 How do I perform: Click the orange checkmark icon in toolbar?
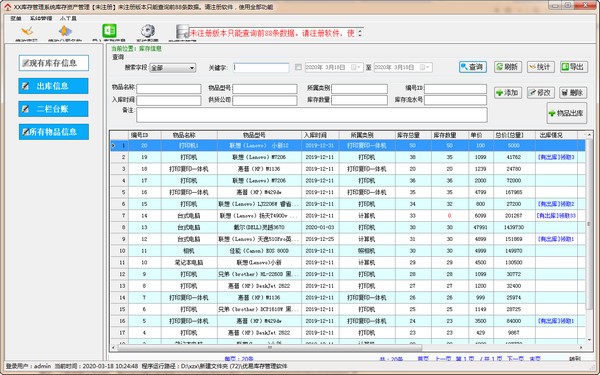tap(27, 31)
